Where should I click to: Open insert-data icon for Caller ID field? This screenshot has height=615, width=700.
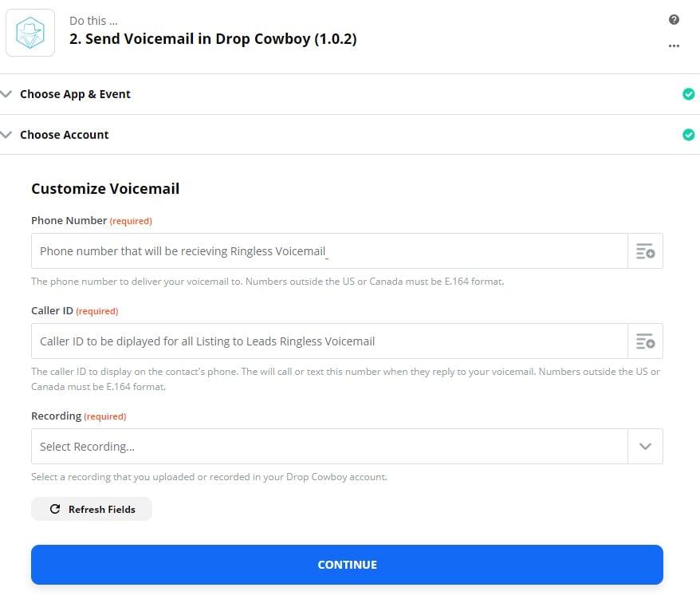coord(645,341)
